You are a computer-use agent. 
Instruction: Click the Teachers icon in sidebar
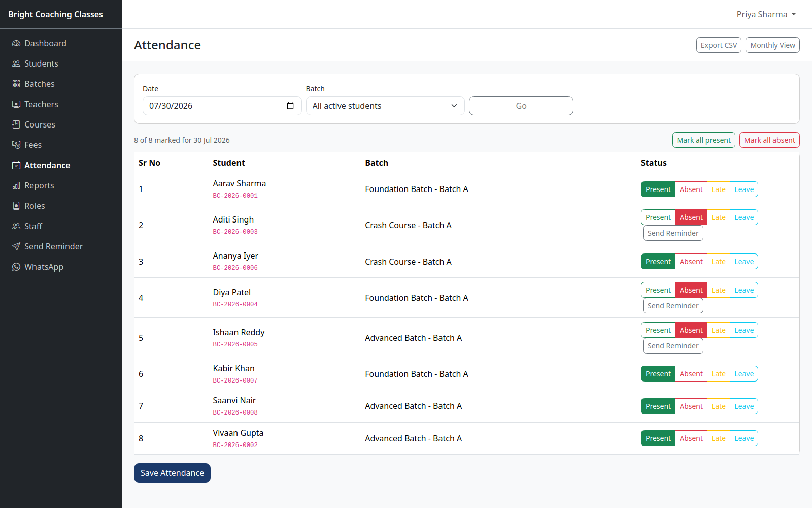click(16, 104)
